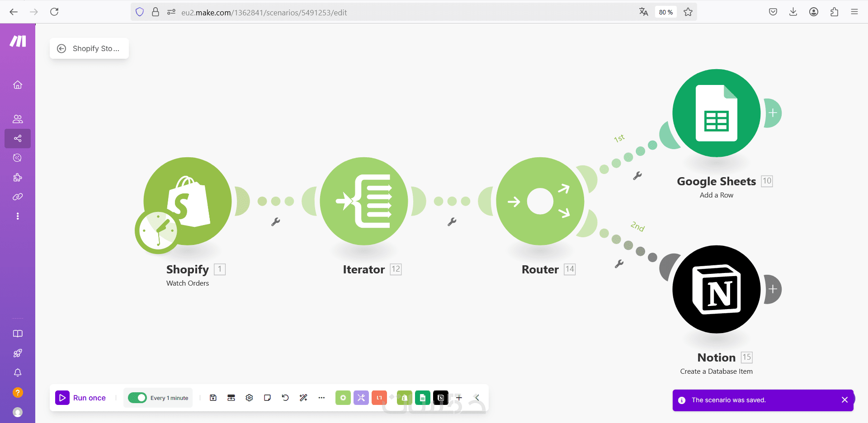Open the Firefox account icon
Screen dimensions: 868x423
tap(814, 12)
